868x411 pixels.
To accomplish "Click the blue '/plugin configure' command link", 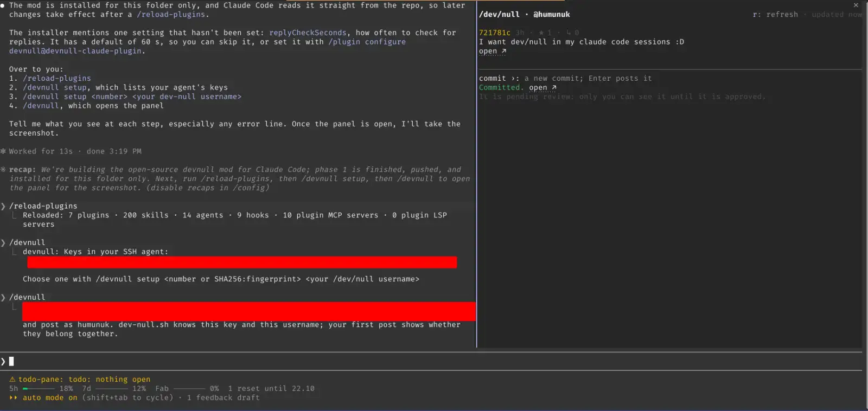I will 367,42.
